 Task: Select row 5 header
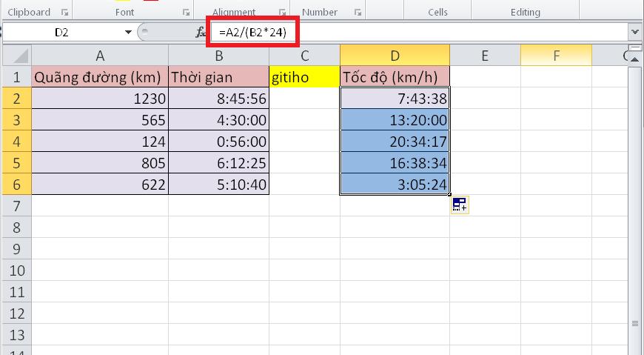point(17,162)
